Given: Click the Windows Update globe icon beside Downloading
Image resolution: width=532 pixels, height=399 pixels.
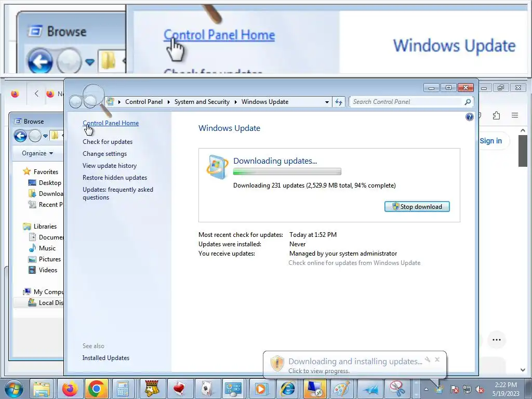Looking at the screenshot, I should click(217, 167).
